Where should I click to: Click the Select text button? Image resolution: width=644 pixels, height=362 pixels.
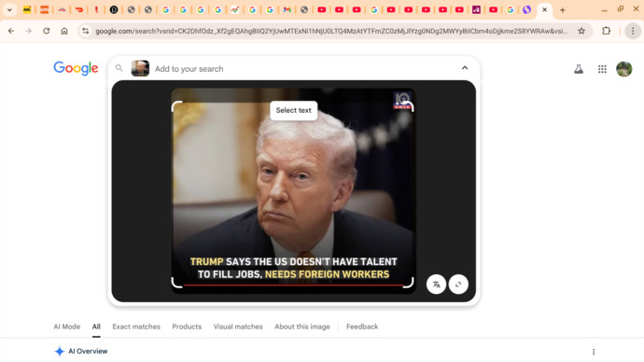click(294, 110)
